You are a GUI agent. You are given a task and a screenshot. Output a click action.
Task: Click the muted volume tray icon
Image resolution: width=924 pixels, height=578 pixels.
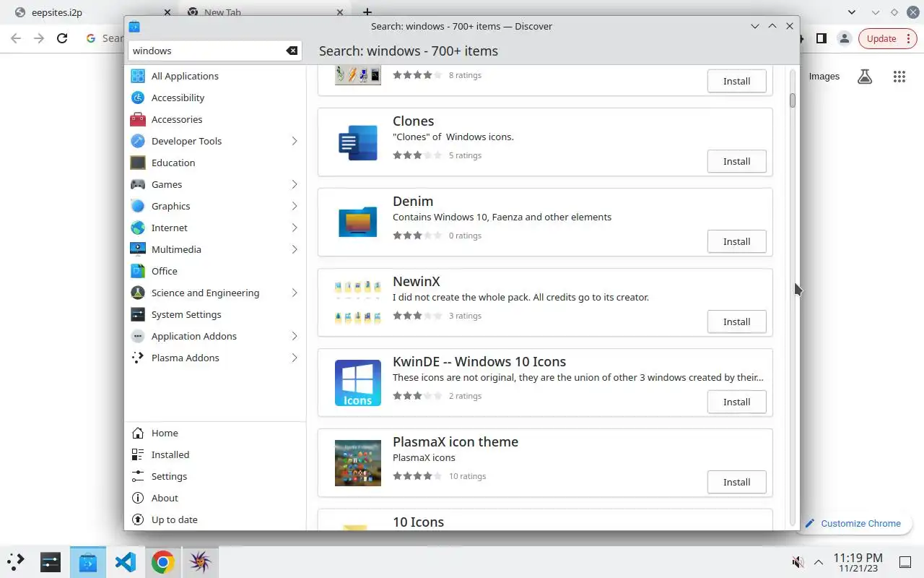(798, 562)
